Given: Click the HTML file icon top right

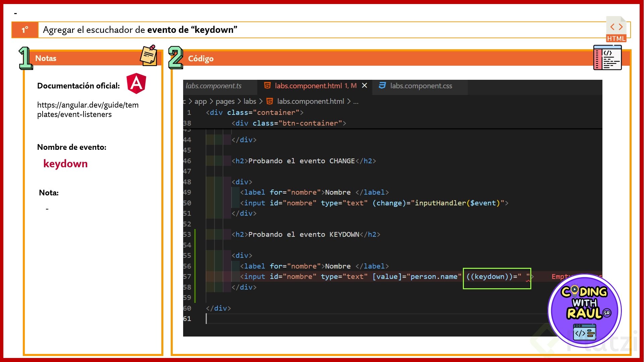Looking at the screenshot, I should click(x=616, y=29).
